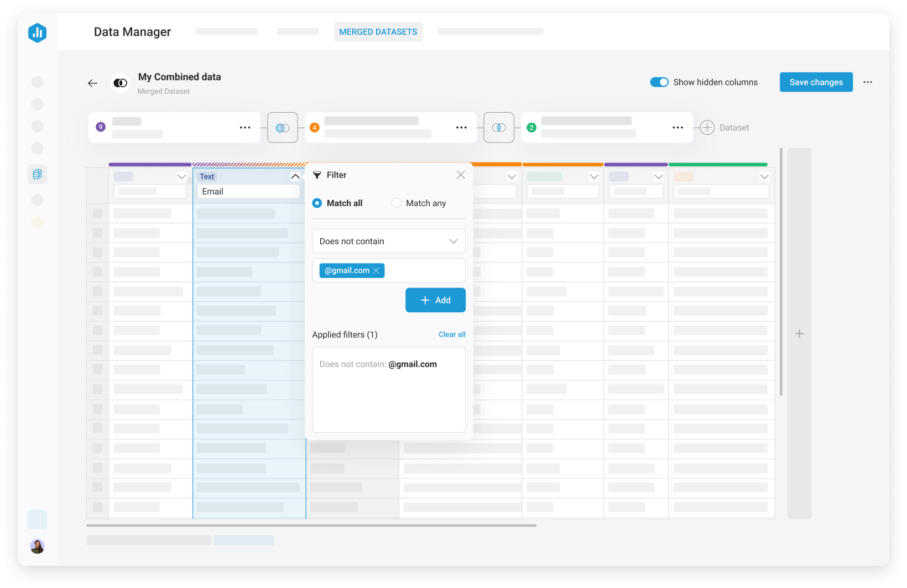Remove the @gmail.com filter chip

376,270
